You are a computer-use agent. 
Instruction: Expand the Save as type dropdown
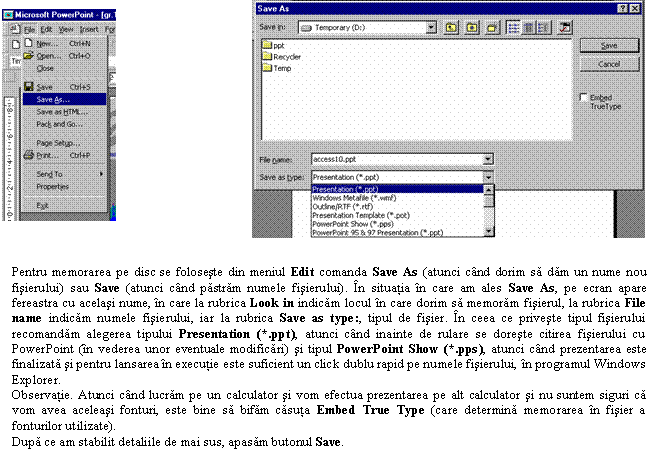point(487,176)
